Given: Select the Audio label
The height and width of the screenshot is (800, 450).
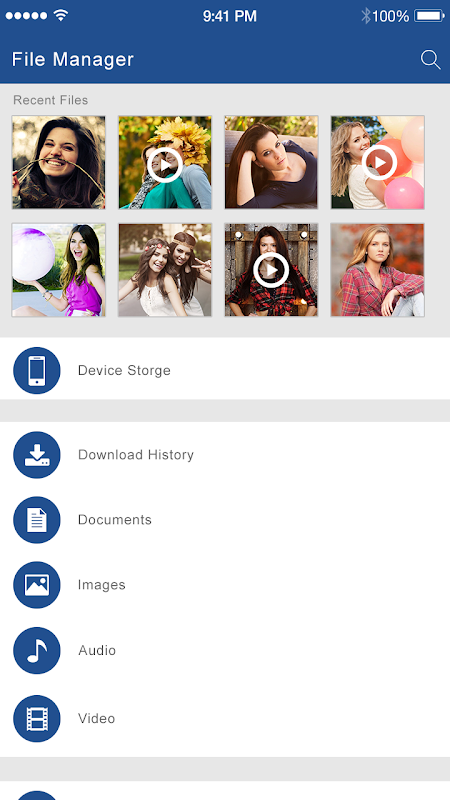Looking at the screenshot, I should [x=97, y=651].
